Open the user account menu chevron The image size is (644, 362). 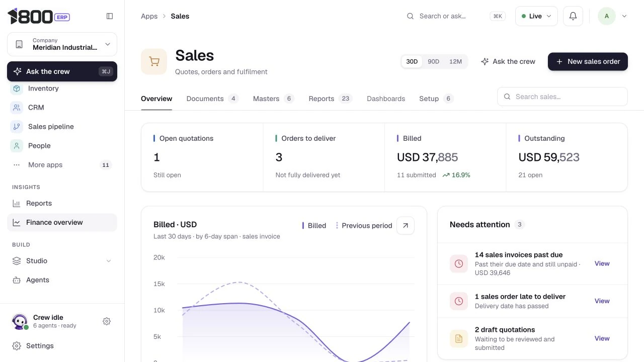point(624,16)
